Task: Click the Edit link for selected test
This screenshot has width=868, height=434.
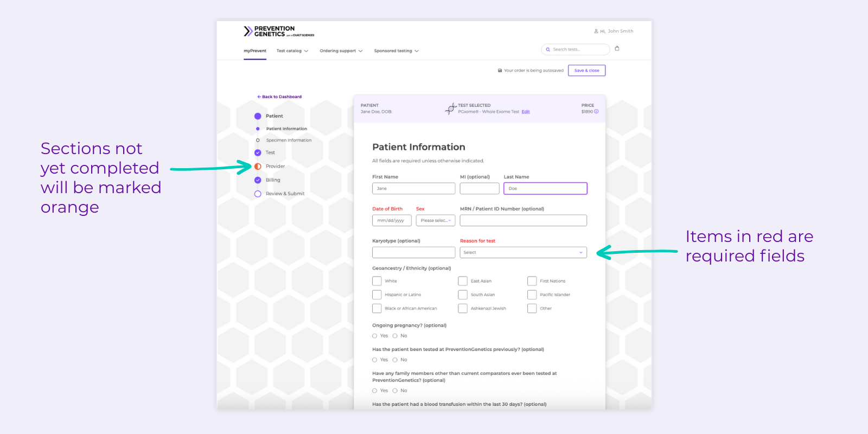Action: tap(526, 112)
